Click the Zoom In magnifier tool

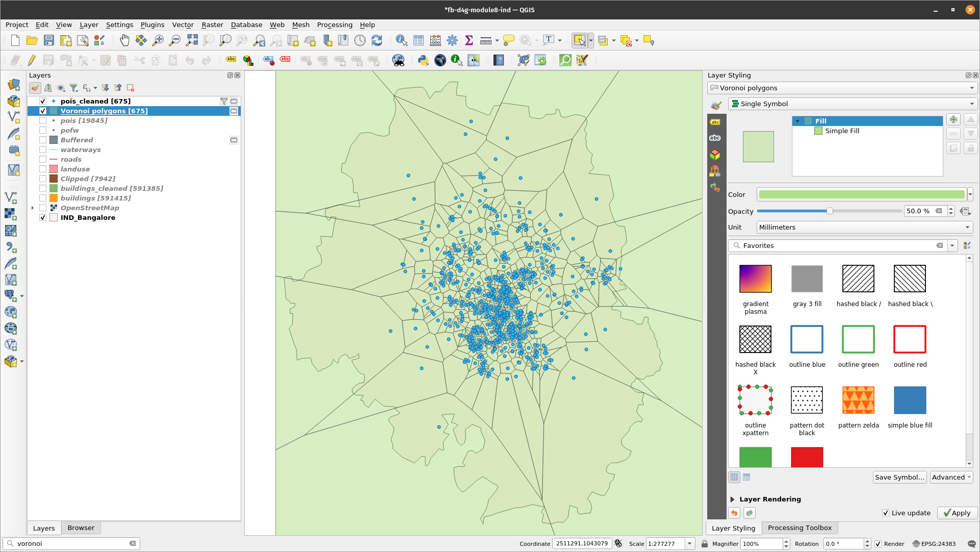tap(158, 41)
